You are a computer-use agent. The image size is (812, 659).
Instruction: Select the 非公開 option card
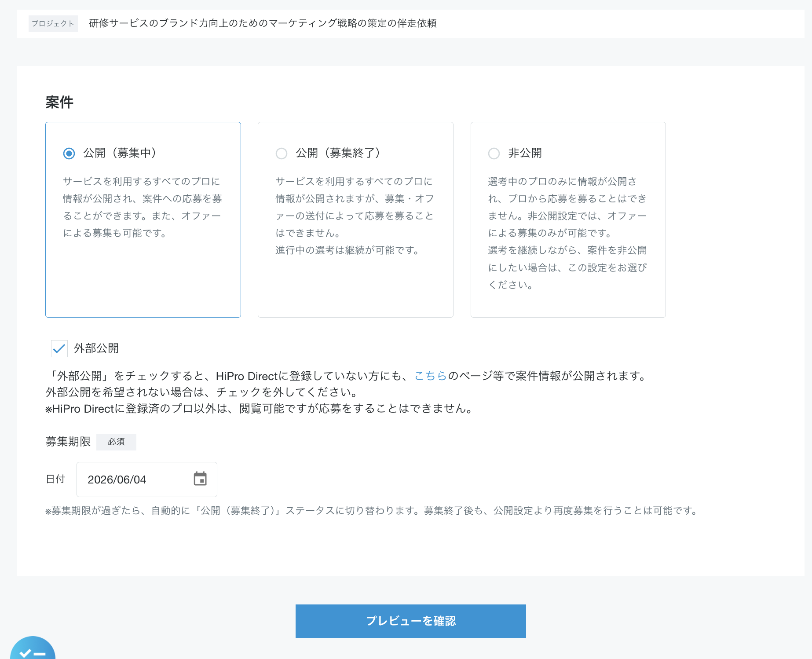[x=568, y=220]
